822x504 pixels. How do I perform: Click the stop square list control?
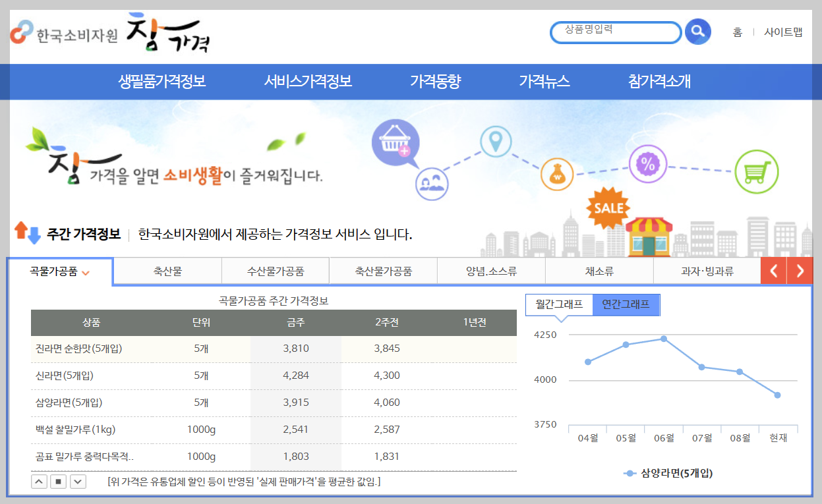[59, 482]
